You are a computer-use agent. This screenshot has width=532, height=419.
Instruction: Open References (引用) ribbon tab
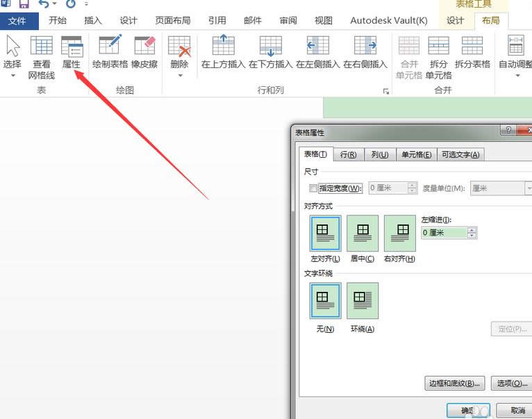click(x=217, y=21)
